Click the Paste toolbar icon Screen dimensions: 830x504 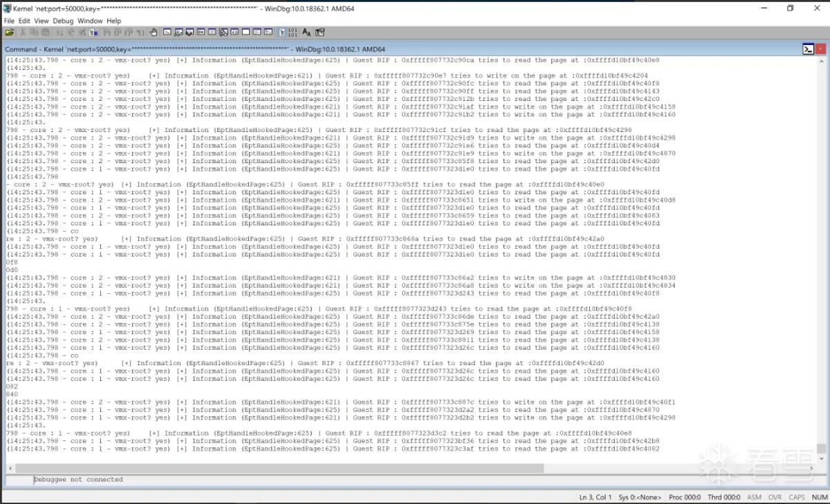pos(46,32)
